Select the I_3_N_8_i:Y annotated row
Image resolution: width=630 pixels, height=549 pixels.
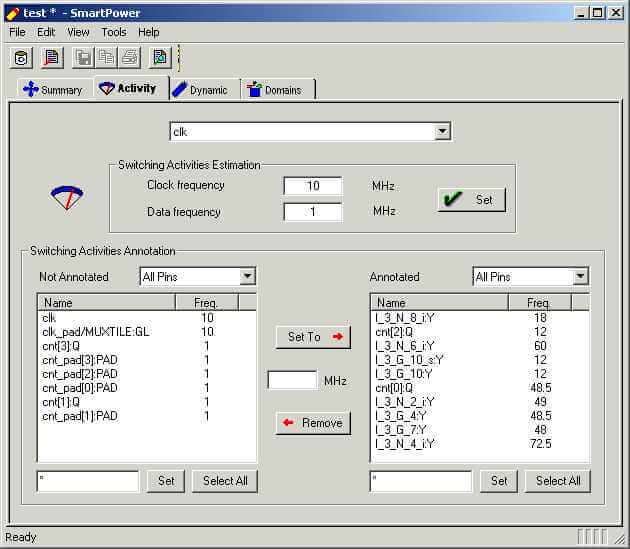coord(480,318)
